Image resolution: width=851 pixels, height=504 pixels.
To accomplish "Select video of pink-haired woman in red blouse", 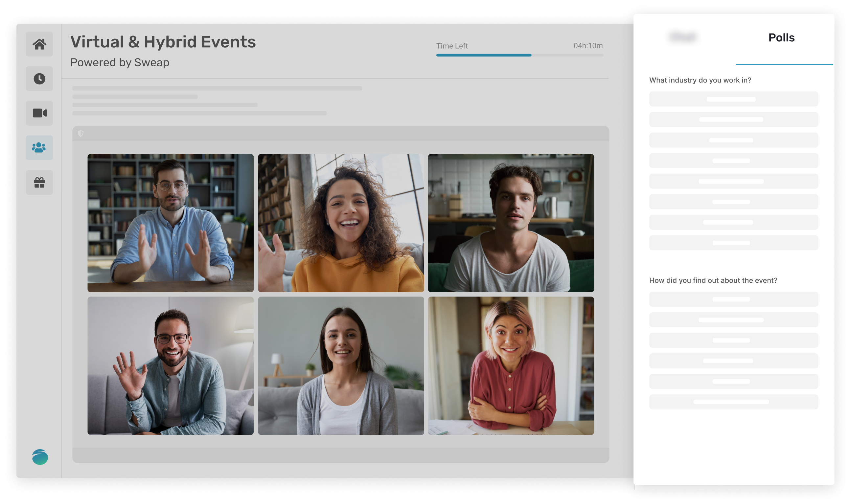I will tap(511, 366).
